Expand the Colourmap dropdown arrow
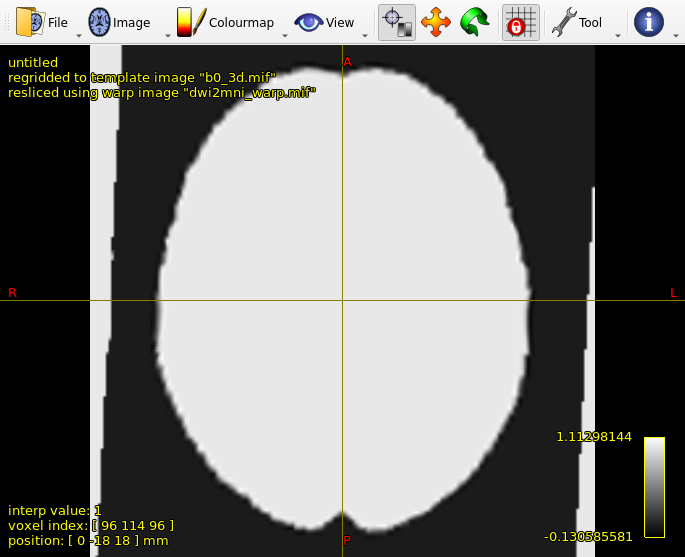 285,36
